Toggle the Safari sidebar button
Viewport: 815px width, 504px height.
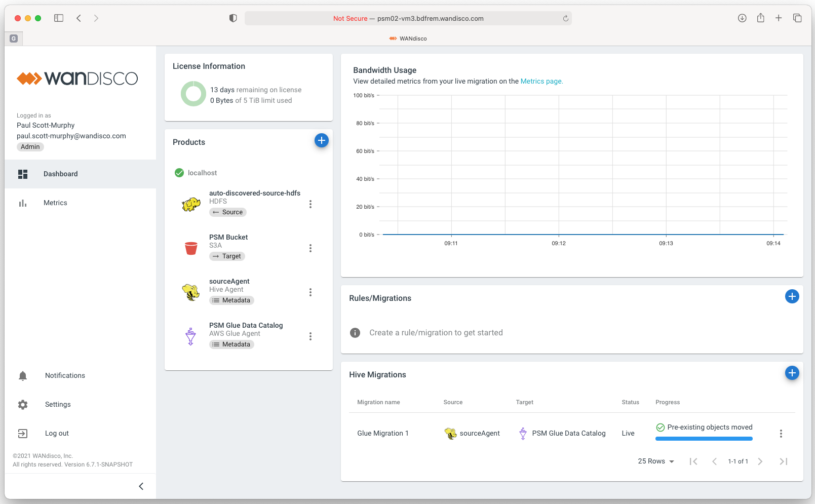tap(59, 18)
